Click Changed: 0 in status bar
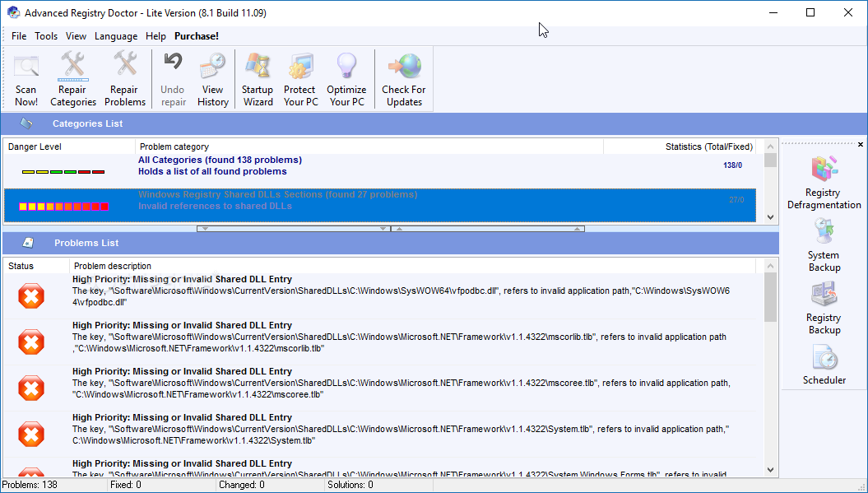The width and height of the screenshot is (868, 493). [242, 485]
